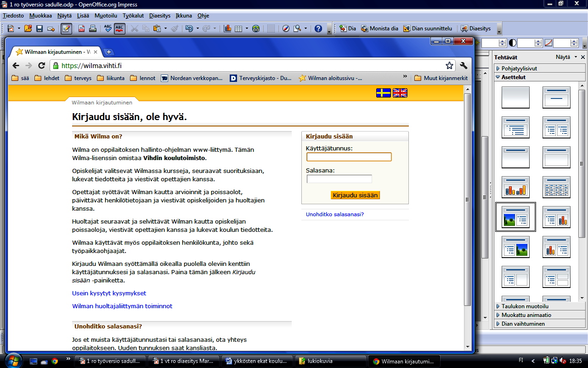
Task: Expand the Pohjatyylisivut section
Action: (x=540, y=68)
